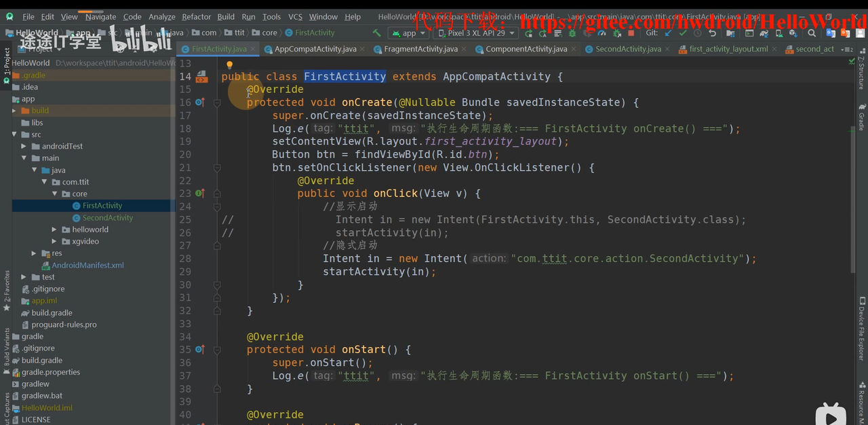Toggle fold marker at onClick line 23
868x425 pixels.
(x=217, y=193)
